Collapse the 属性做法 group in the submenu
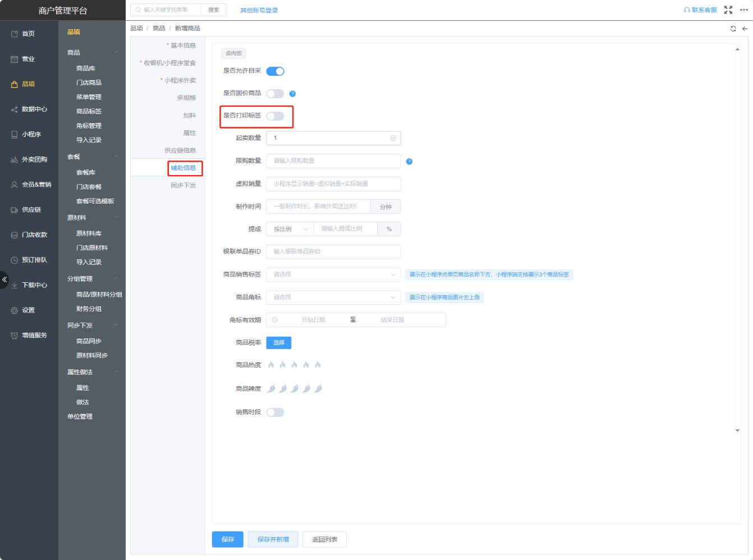 (116, 372)
